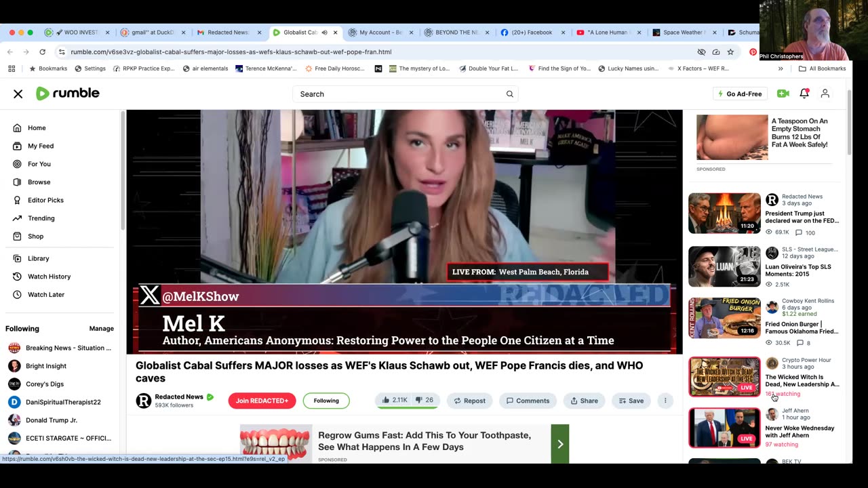Click the Repost button
This screenshot has height=488, width=868.
[x=470, y=401]
